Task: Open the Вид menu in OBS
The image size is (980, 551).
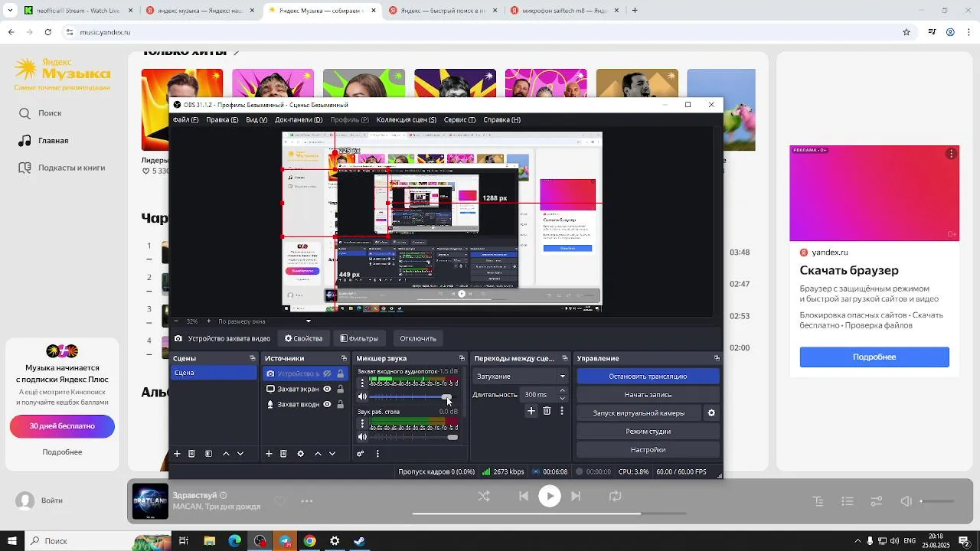Action: coord(256,119)
